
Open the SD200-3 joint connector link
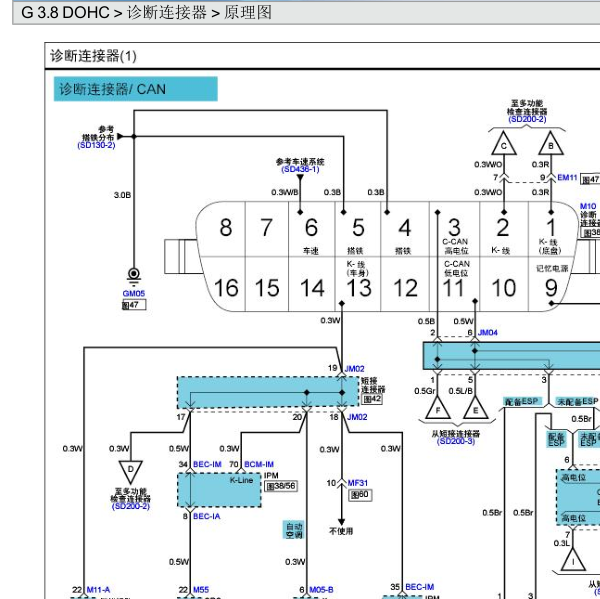pyautogui.click(x=455, y=441)
